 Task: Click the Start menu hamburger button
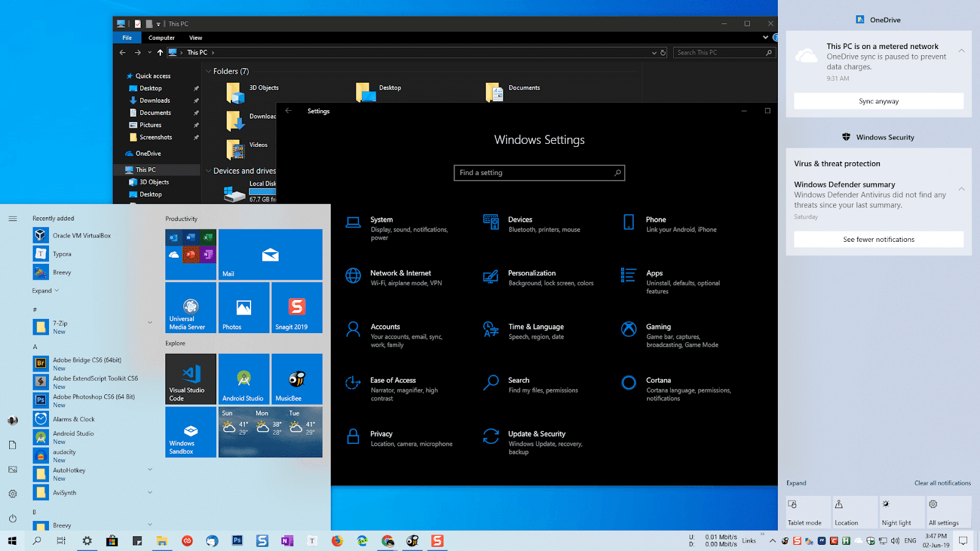pos(12,219)
